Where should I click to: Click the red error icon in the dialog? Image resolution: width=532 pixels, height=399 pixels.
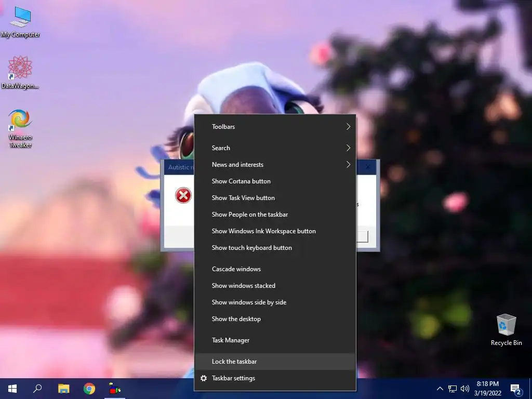(x=183, y=195)
